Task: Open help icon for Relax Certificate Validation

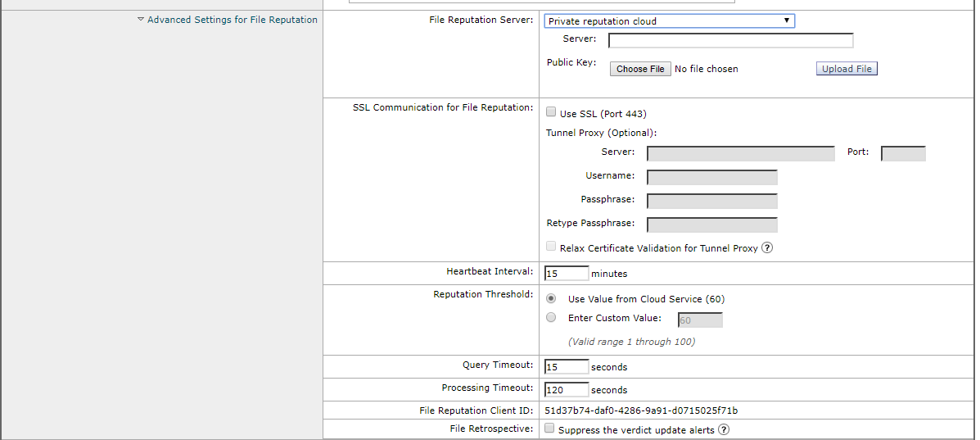Action: (767, 247)
